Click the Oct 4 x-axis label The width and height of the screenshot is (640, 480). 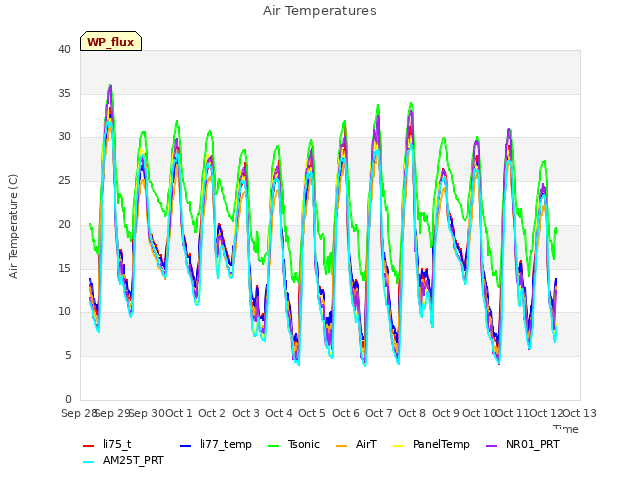pyautogui.click(x=279, y=413)
